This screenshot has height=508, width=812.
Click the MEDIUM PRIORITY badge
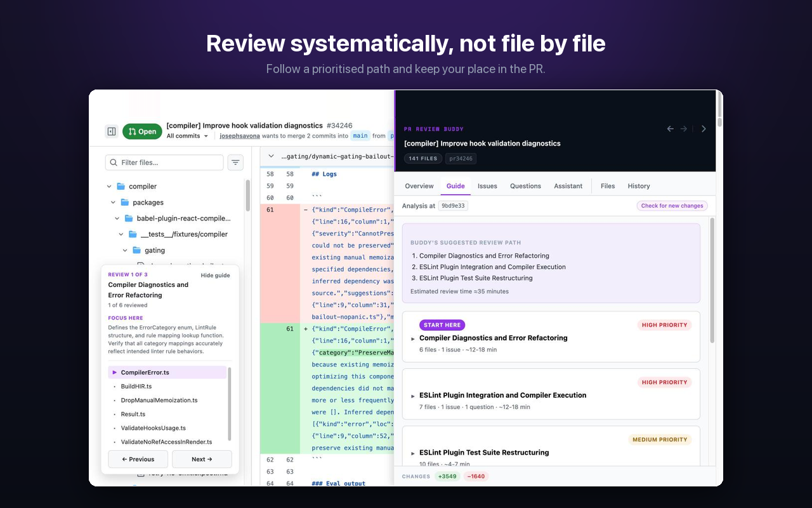[x=660, y=439]
